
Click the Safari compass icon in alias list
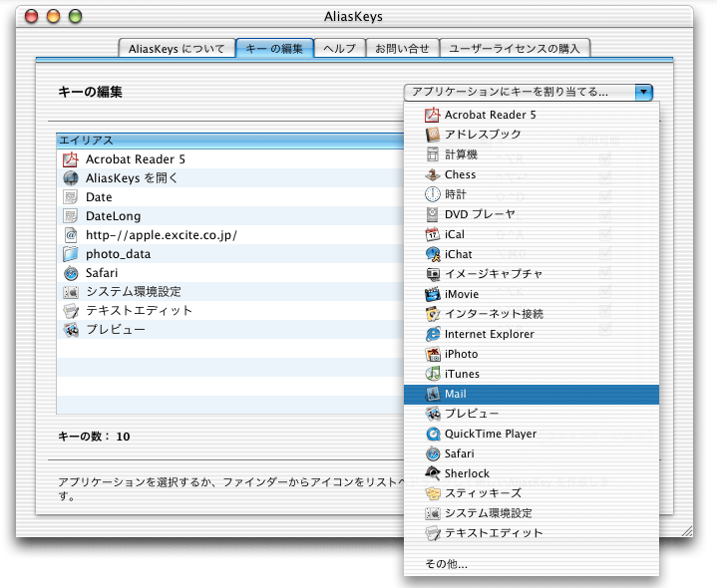[x=71, y=273]
